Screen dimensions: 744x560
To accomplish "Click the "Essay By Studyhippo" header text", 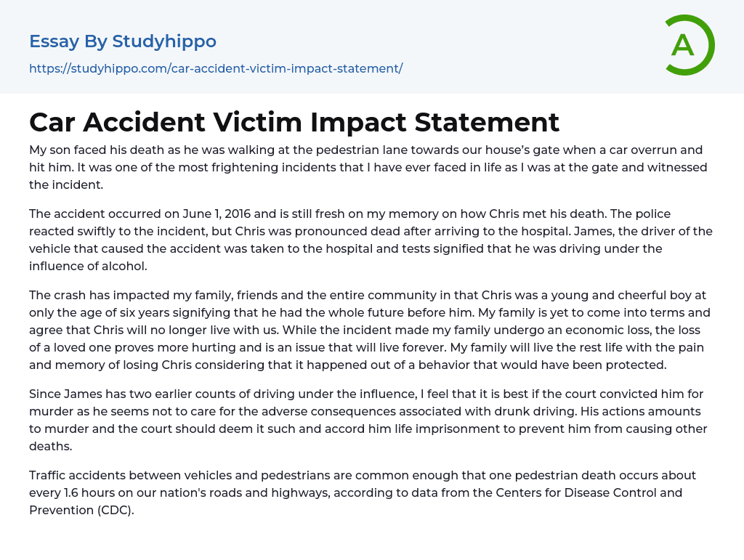I will point(123,41).
